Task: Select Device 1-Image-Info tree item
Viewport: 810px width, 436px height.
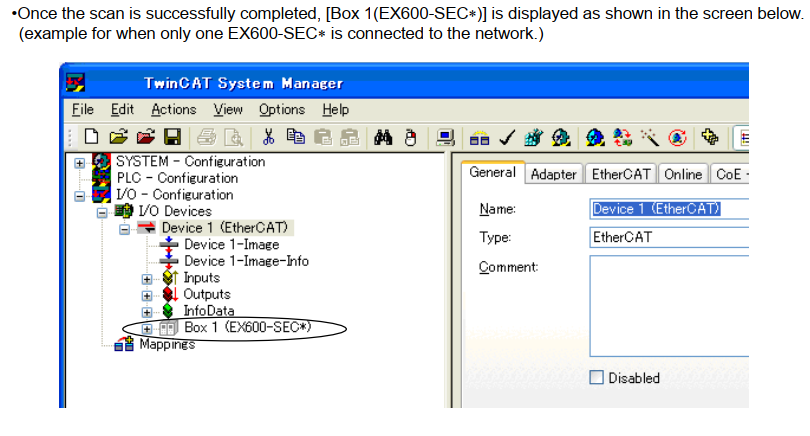Action: click(x=246, y=261)
